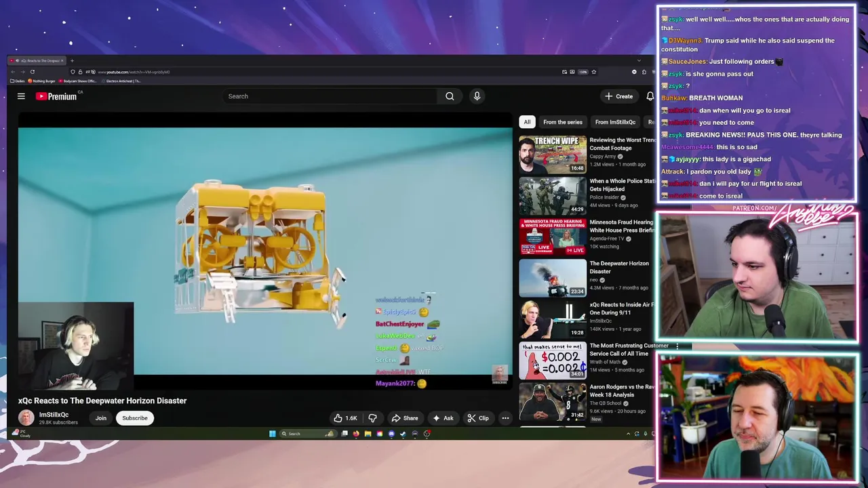This screenshot has width=868, height=488.
Task: Open the browser tab list dropdown arrow
Action: 639,60
